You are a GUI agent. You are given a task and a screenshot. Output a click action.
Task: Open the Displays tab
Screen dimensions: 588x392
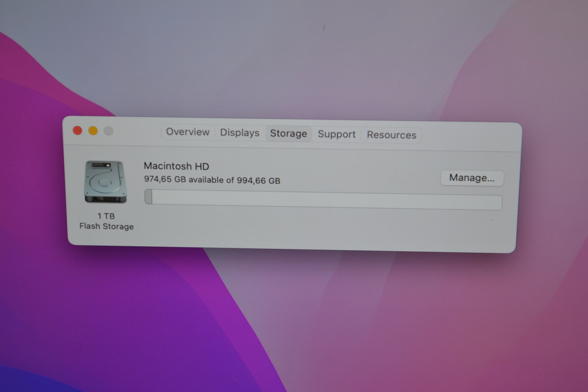pyautogui.click(x=240, y=133)
